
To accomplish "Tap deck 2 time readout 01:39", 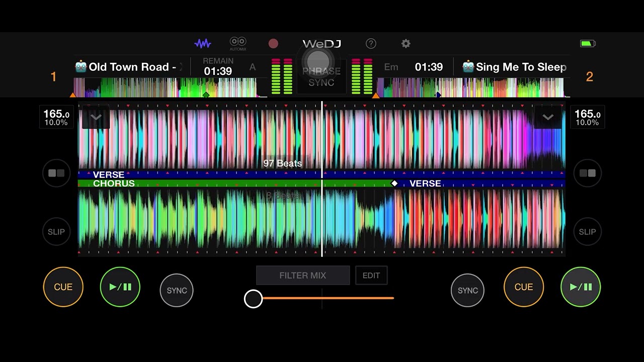I will point(429,67).
